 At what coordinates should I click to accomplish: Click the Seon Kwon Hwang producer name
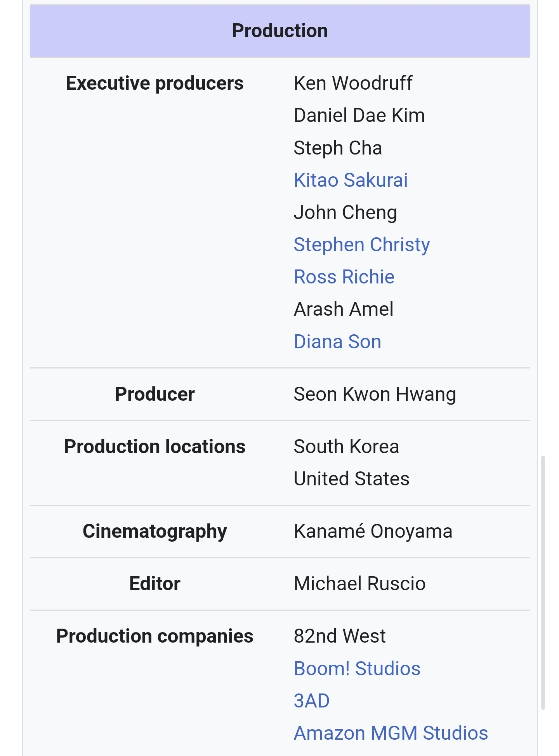click(375, 394)
